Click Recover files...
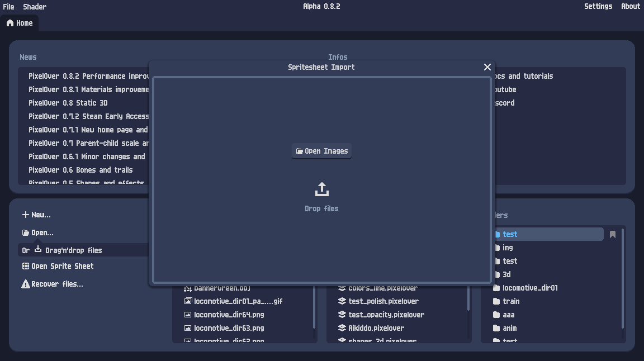The height and width of the screenshot is (361, 644). (x=52, y=284)
